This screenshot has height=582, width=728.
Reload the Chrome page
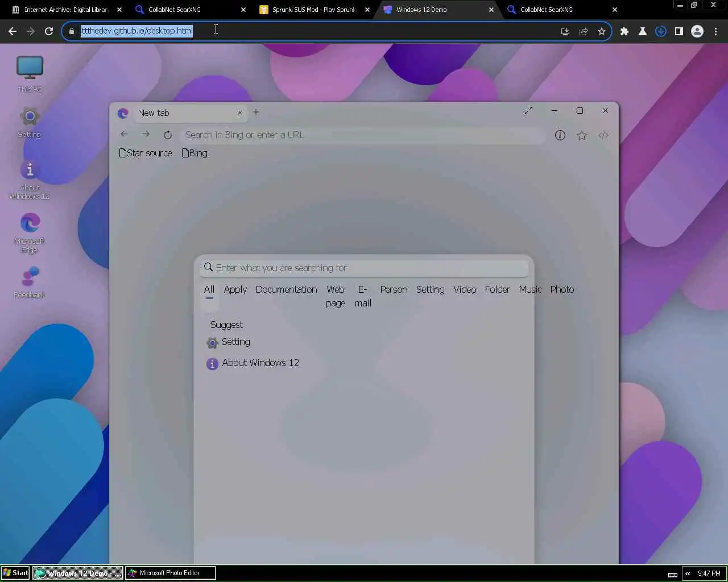pyautogui.click(x=49, y=31)
